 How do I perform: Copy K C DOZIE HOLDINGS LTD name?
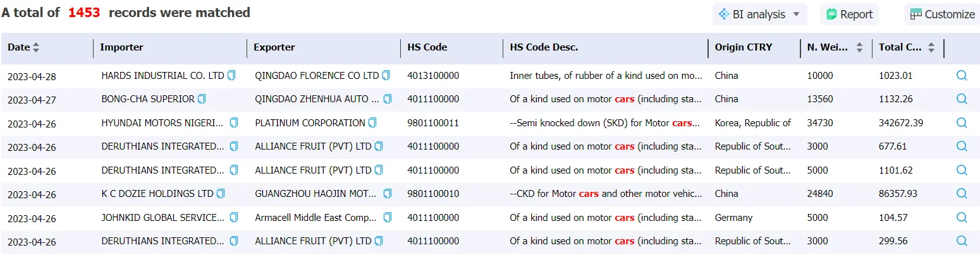click(221, 194)
